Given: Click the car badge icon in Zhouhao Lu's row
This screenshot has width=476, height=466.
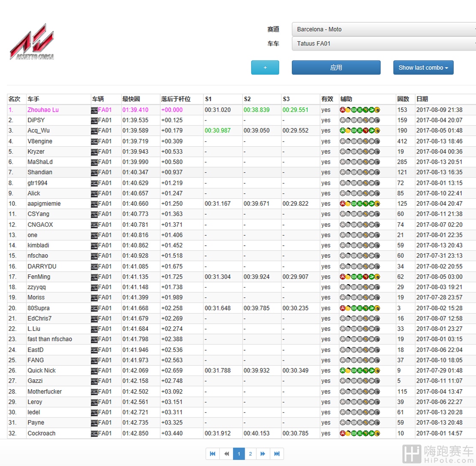Looking at the screenshot, I should point(94,110).
